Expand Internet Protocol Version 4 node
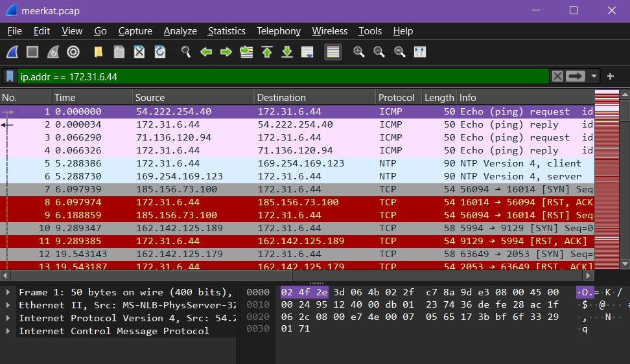This screenshot has width=630, height=364. [x=8, y=318]
